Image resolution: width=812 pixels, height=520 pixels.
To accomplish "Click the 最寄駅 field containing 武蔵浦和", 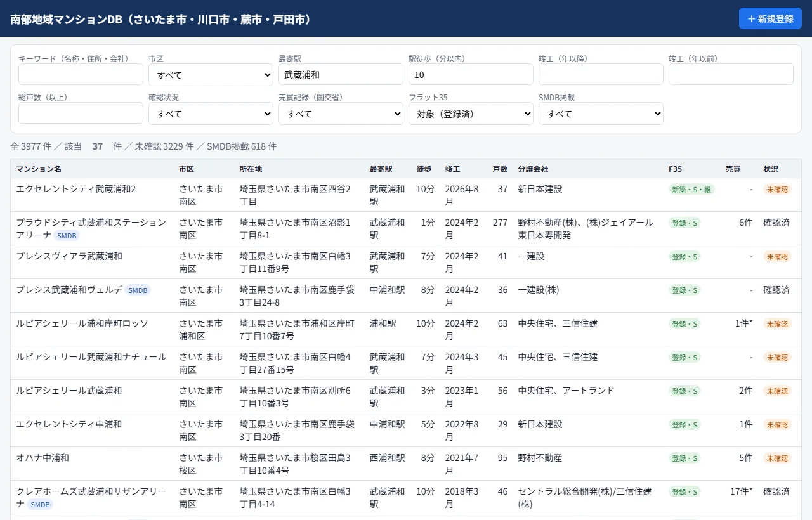I will click(341, 74).
